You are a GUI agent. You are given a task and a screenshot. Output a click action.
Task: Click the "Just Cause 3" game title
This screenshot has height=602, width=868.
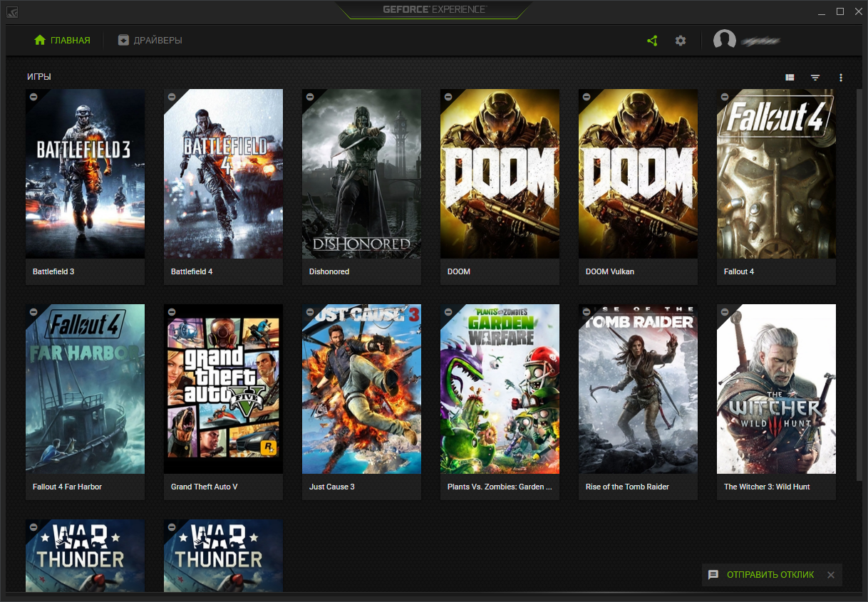pos(331,487)
